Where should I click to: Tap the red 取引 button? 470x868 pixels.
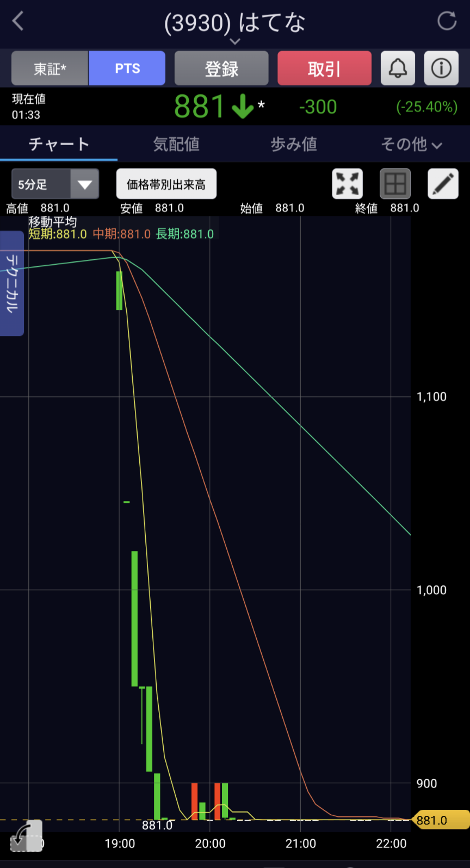click(x=324, y=68)
